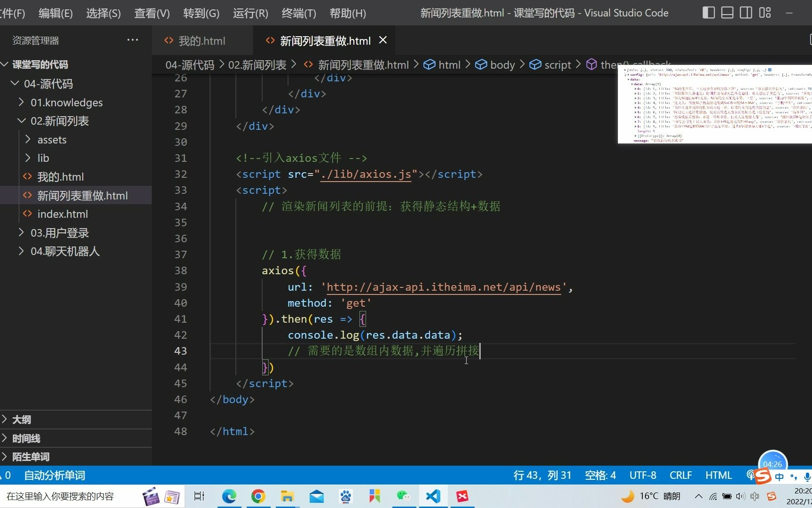
Task: Close 新闻列表重做.html tab
Action: 383,40
